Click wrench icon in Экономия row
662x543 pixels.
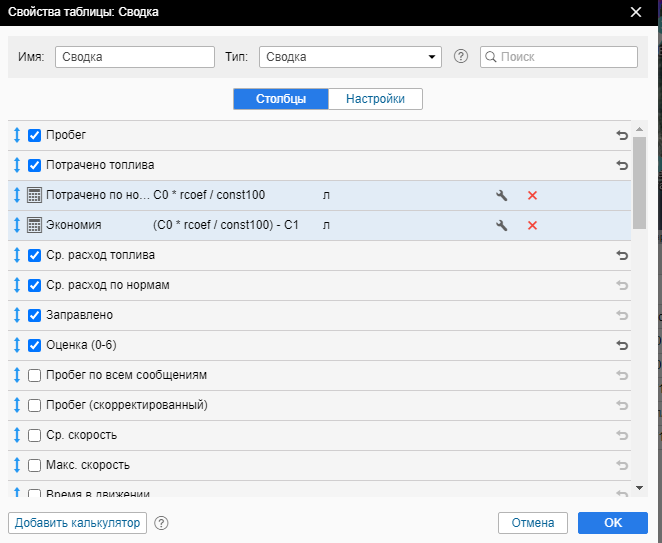[502, 226]
